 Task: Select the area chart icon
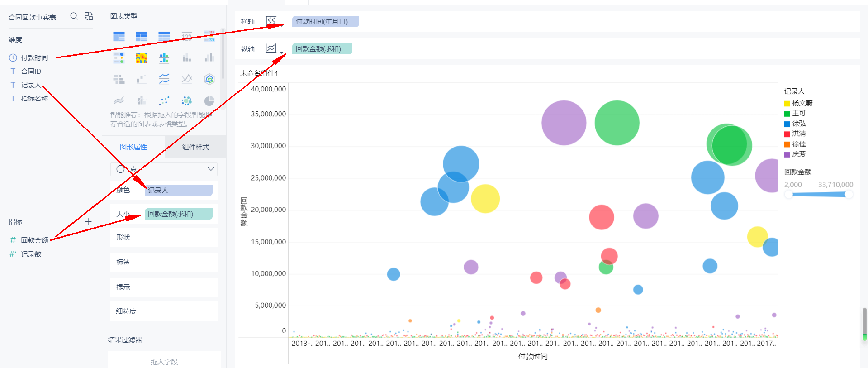119,100
